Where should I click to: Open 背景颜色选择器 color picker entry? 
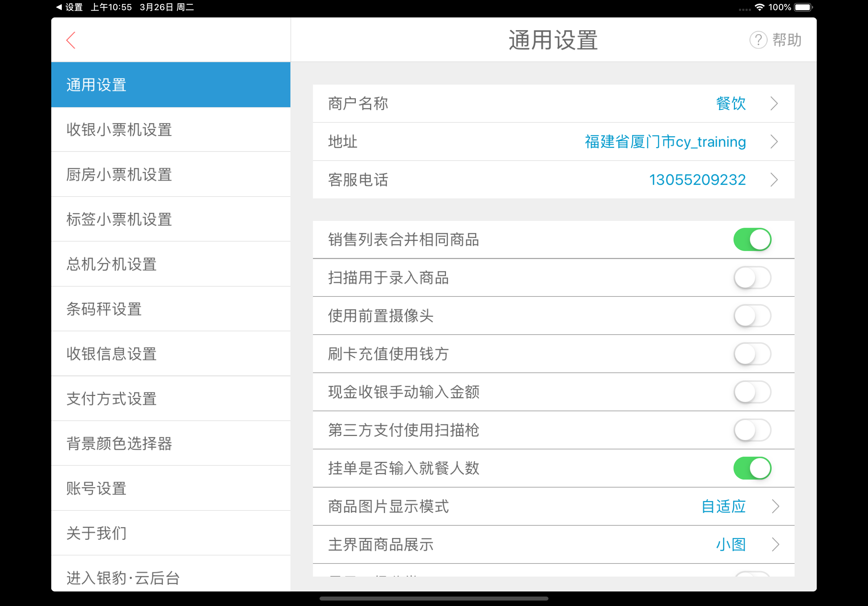point(119,444)
